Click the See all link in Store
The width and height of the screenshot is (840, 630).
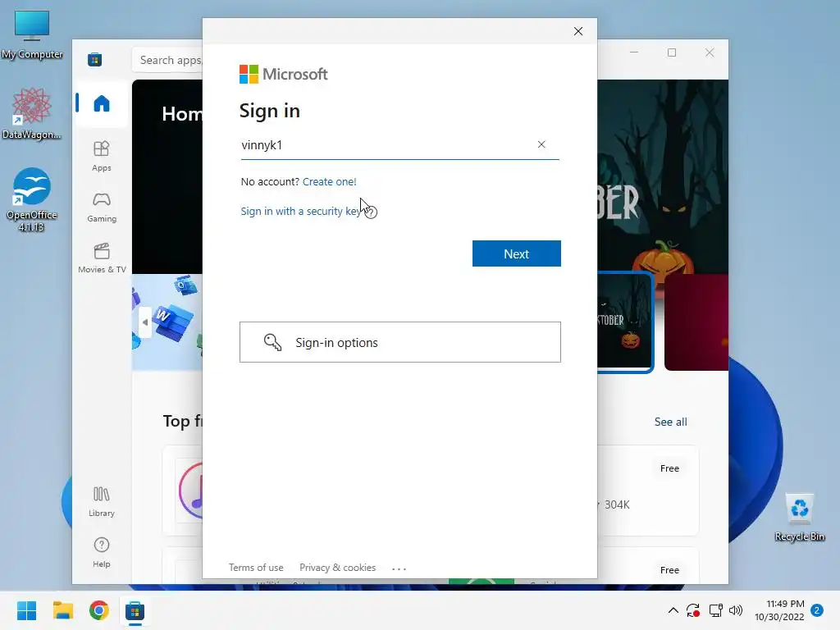(670, 422)
